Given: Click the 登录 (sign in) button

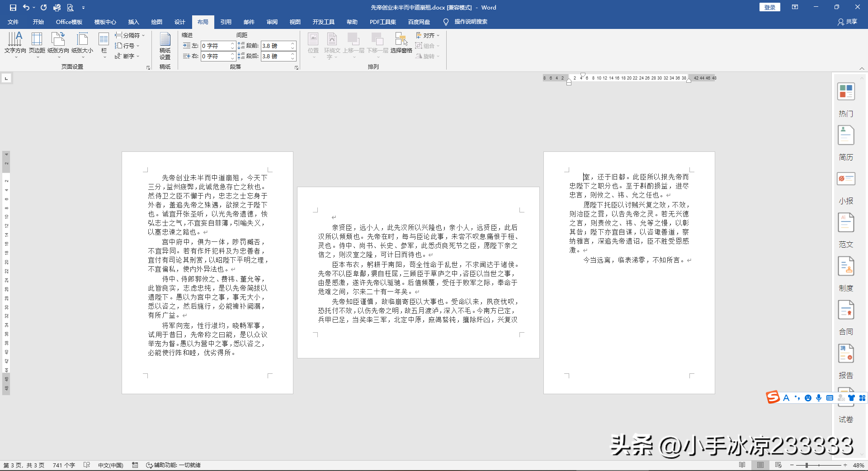Looking at the screenshot, I should 769,7.
